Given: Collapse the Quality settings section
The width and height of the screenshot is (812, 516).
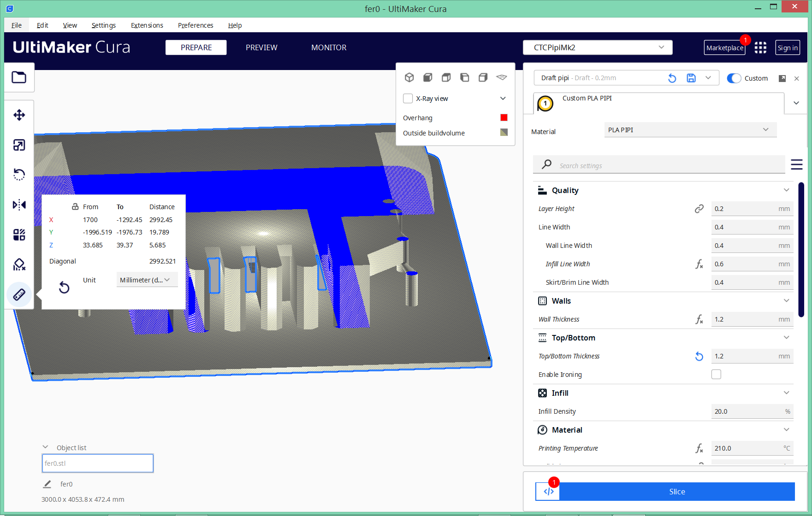Looking at the screenshot, I should click(786, 190).
